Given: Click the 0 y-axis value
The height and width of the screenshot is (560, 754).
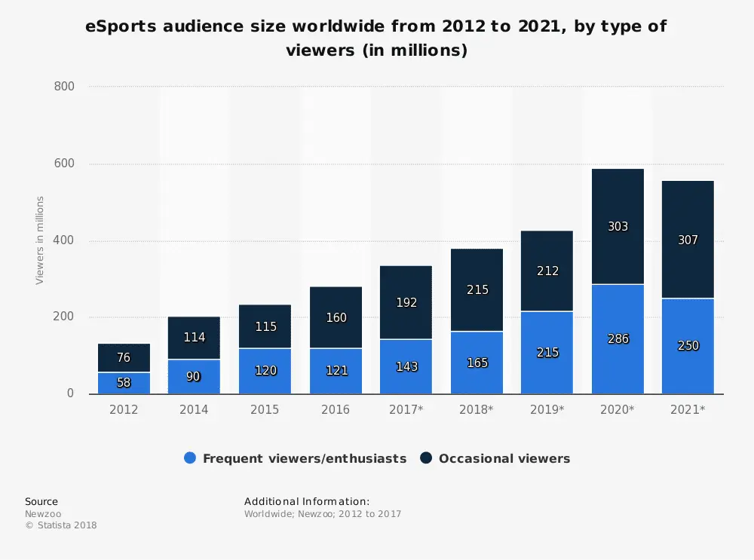Looking at the screenshot, I should point(70,393).
